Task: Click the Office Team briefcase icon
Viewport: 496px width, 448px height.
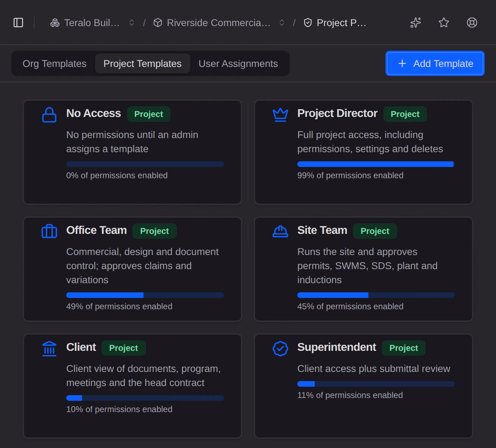Action: click(x=49, y=231)
